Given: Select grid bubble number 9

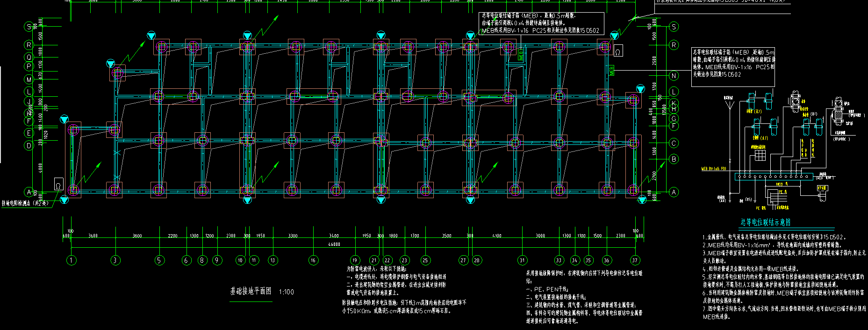Looking at the screenshot, I should [x=217, y=260].
